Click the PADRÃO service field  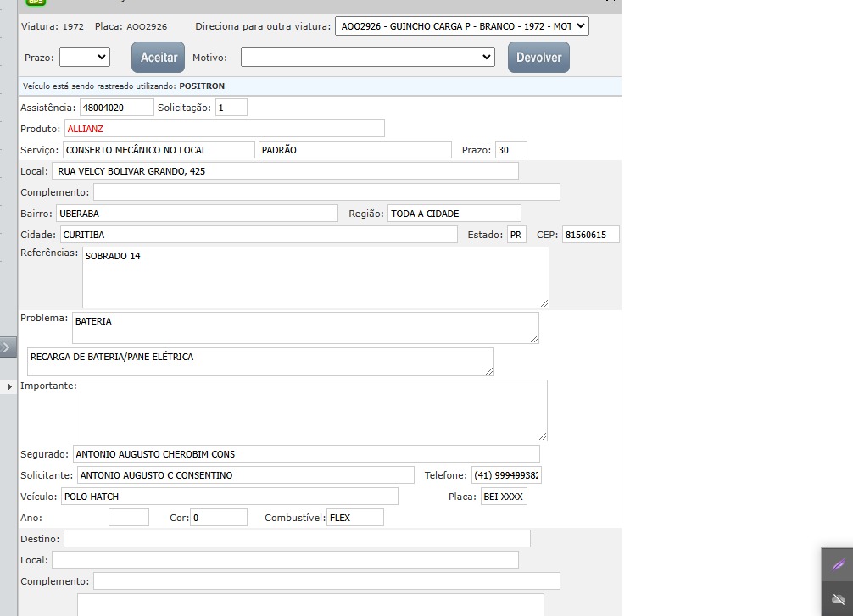pyautogui.click(x=355, y=150)
